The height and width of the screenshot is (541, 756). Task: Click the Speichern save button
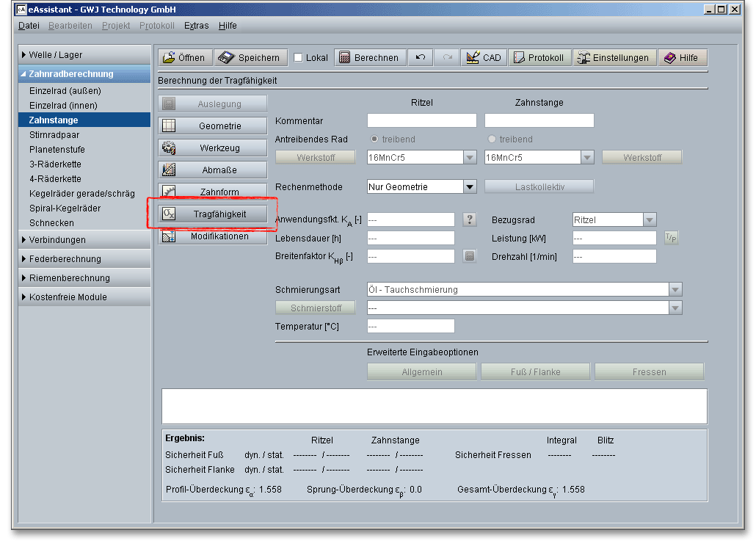tap(250, 58)
